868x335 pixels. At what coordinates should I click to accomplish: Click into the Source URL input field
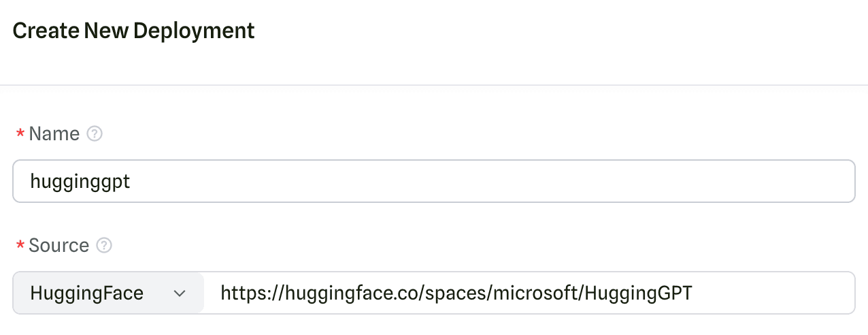[x=529, y=293]
